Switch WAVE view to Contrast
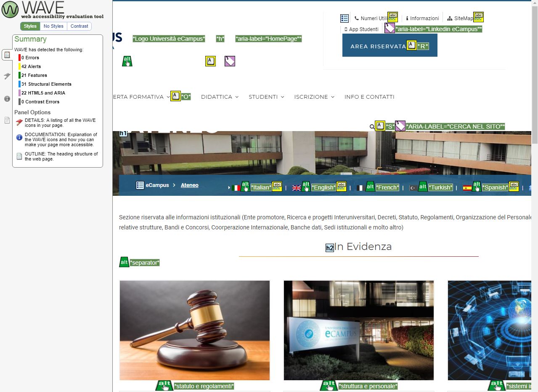This screenshot has height=392, width=538. click(x=80, y=26)
